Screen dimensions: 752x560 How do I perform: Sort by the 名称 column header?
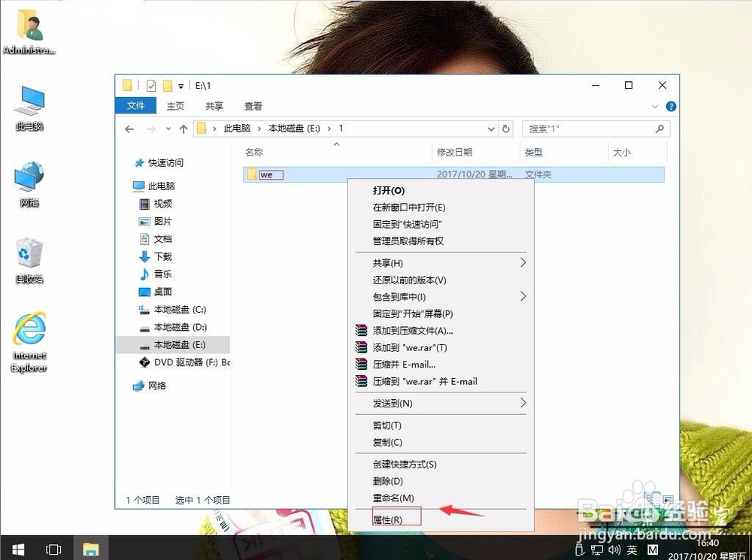[x=337, y=152]
